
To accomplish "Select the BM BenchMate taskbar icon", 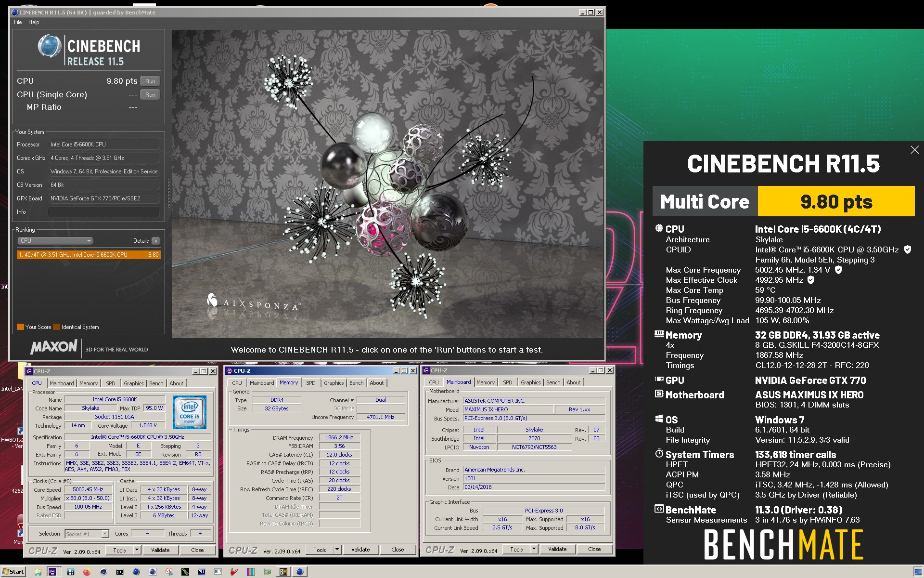I will pyautogui.click(x=283, y=572).
